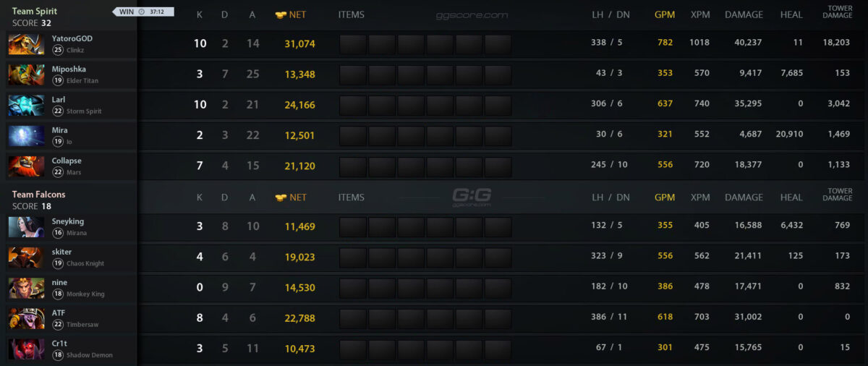Click the ggscore.com watermark logo in the Team Falcons header
Screen dimensions: 868x366
pos(472,195)
